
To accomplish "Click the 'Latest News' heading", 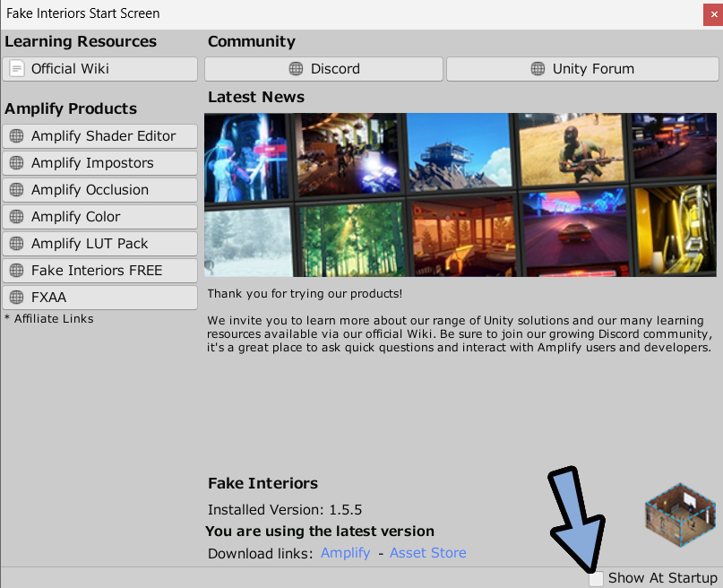I will click(256, 98).
